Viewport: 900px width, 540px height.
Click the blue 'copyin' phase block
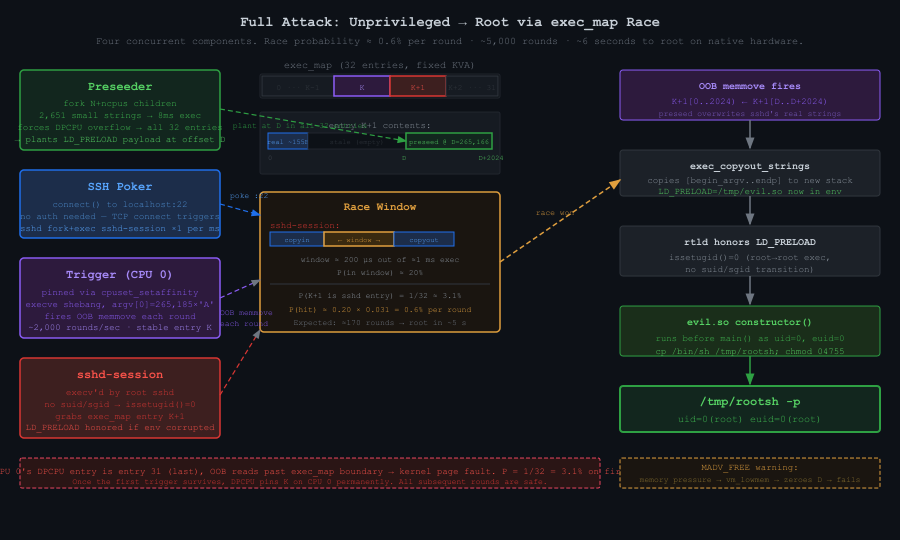click(x=297, y=239)
